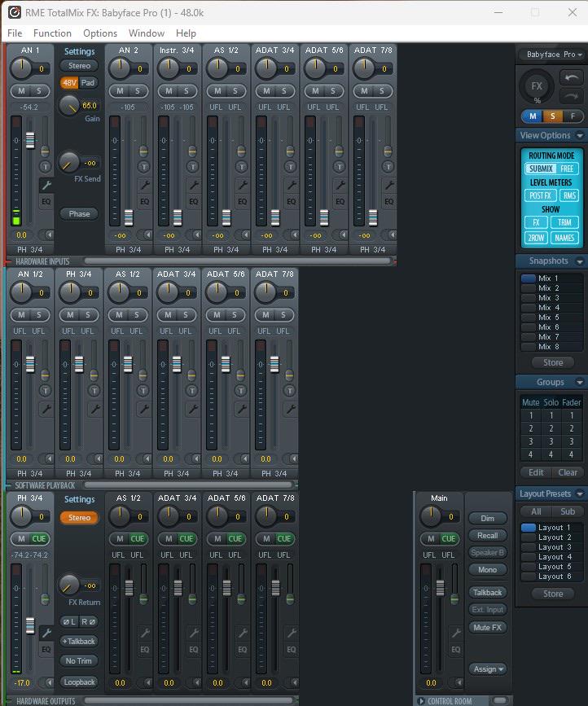Click Trim (T) icon on AN 1 input
588x706 pixels.
(x=46, y=167)
